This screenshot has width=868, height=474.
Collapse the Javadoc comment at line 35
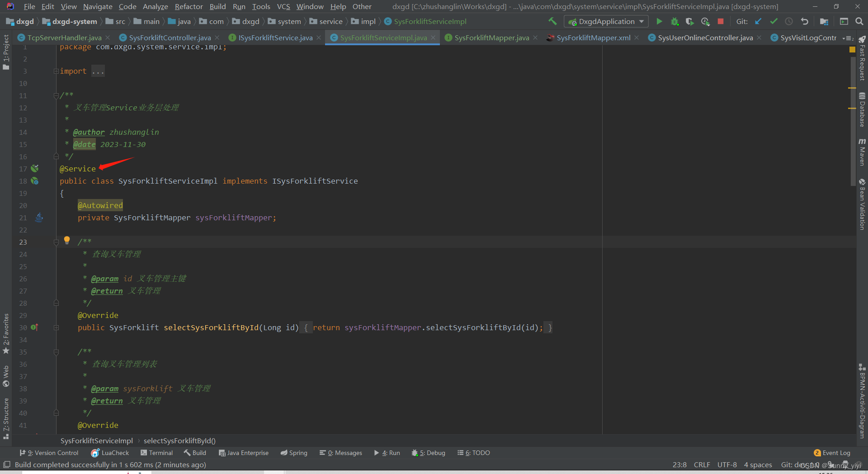pyautogui.click(x=56, y=352)
